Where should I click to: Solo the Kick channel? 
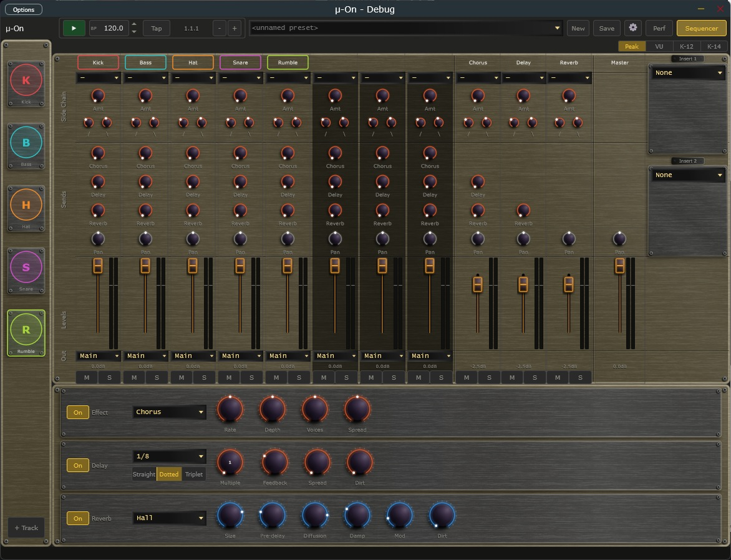[x=110, y=378]
